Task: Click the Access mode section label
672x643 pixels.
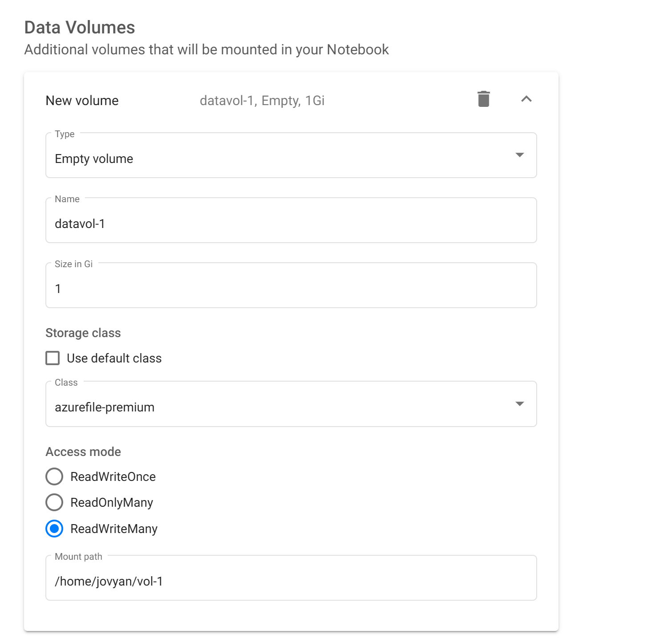Action: [x=83, y=452]
